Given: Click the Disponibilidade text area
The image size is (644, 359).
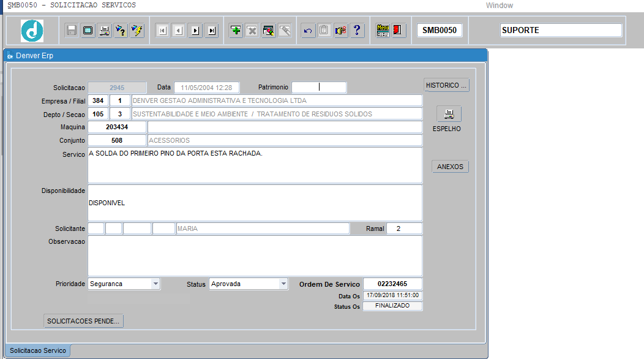Looking at the screenshot, I should (255, 203).
